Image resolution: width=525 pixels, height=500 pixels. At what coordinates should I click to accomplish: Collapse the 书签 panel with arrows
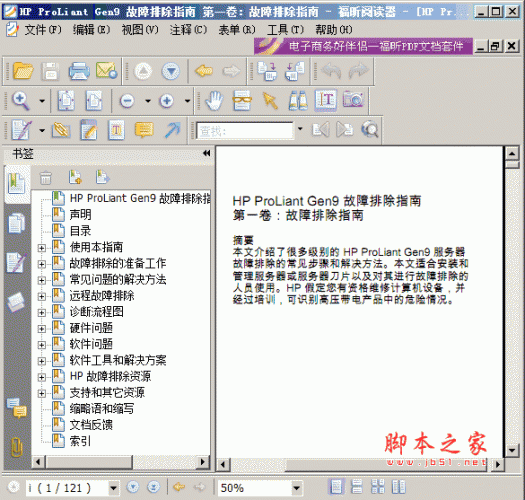pos(207,153)
